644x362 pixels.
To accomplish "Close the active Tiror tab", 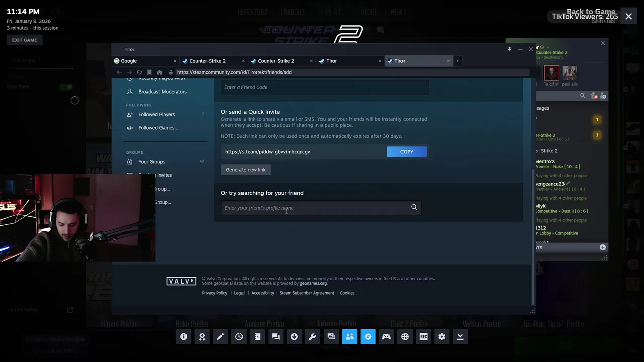I will coord(448,61).
